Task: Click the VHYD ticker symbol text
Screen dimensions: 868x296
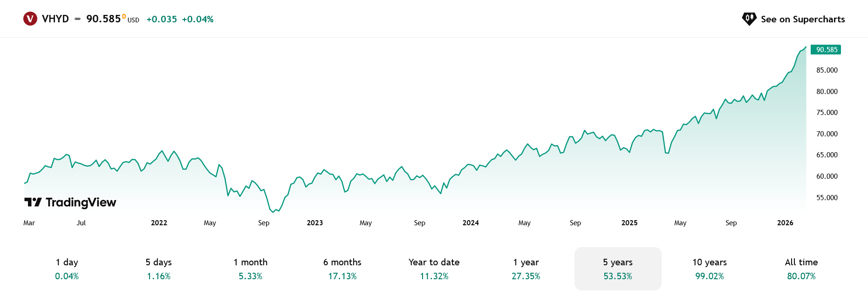Action: (x=55, y=19)
